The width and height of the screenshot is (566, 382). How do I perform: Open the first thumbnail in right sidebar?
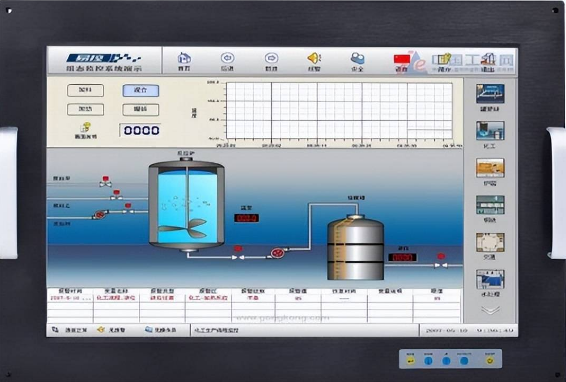point(490,94)
